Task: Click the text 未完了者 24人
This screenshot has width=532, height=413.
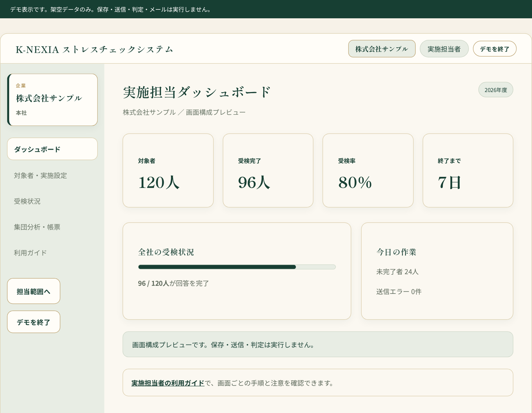Action: 397,272
